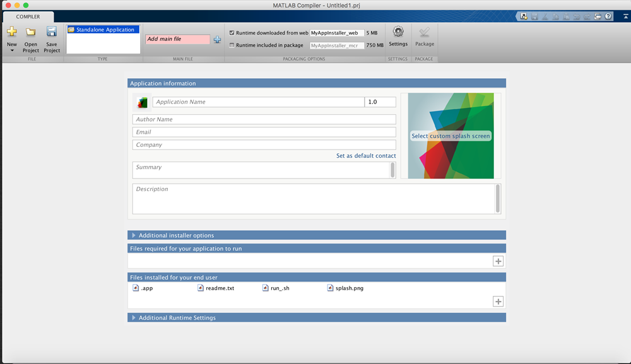Click the splash.png file icon
This screenshot has height=364, width=631.
[330, 288]
